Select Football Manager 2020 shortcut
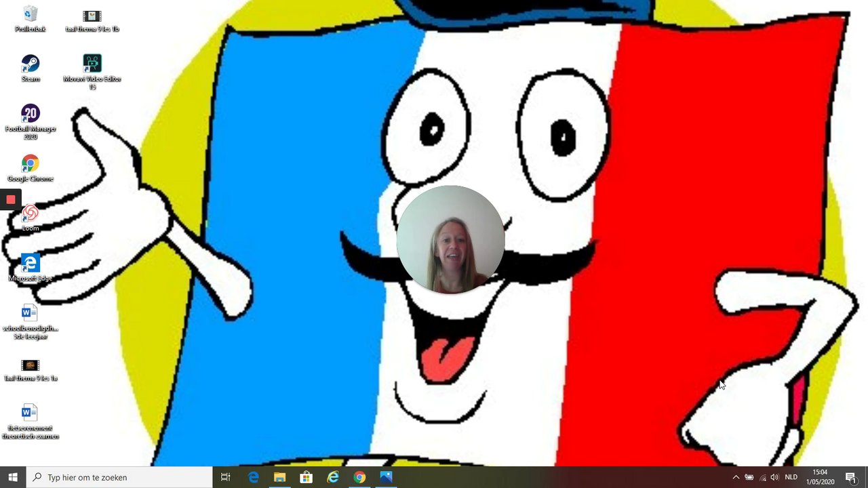This screenshot has width=868, height=488. (x=30, y=122)
